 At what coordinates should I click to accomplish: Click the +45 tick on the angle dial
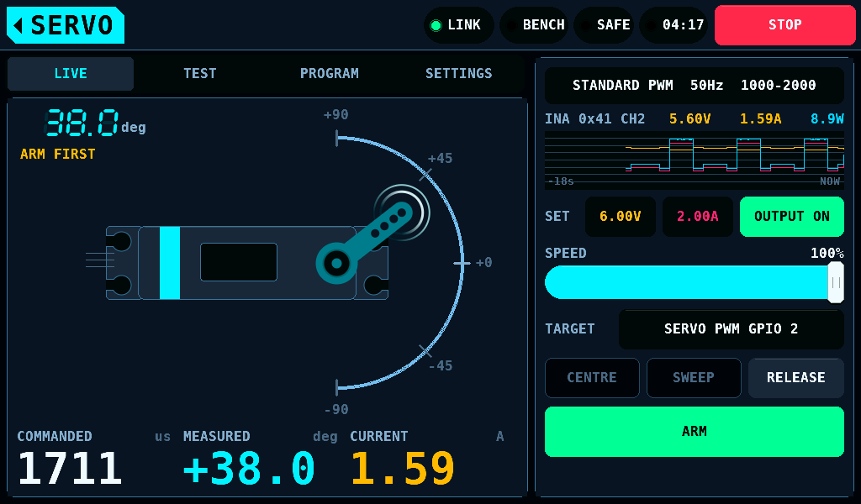coord(425,175)
